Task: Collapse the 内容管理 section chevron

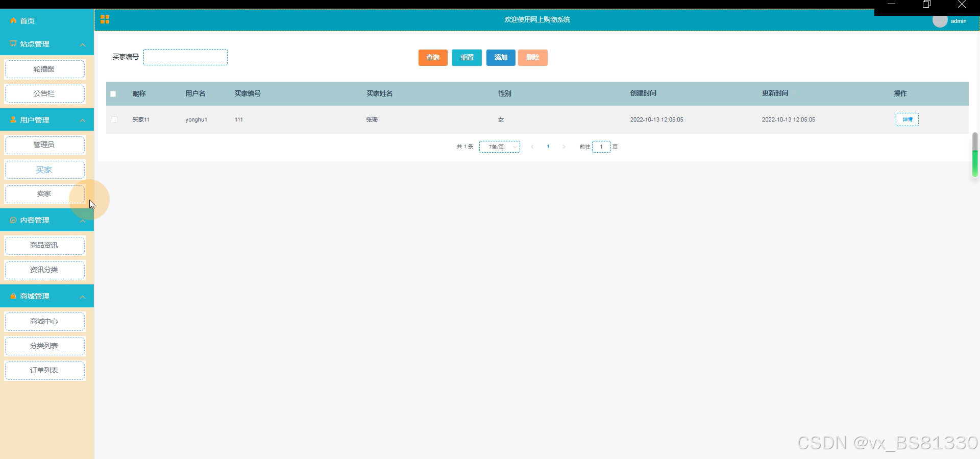Action: (83, 221)
